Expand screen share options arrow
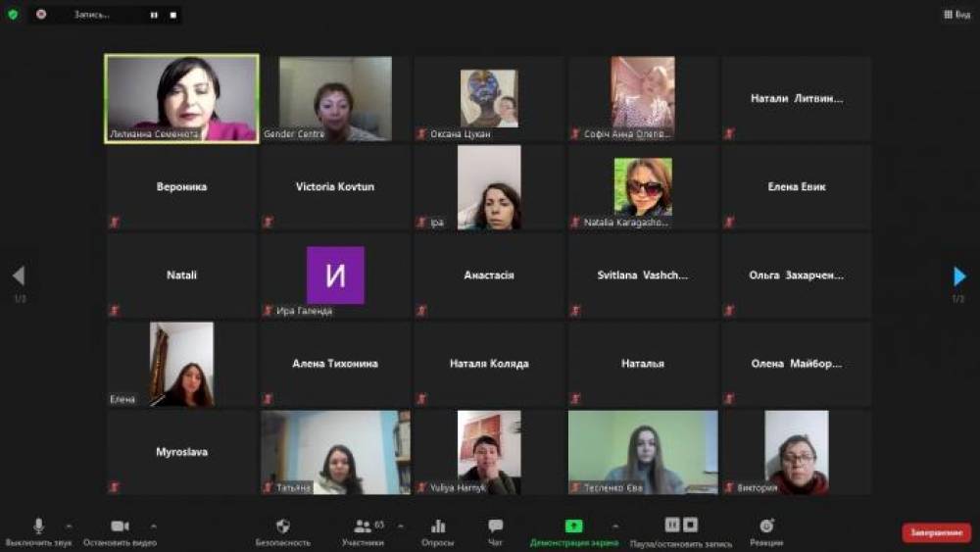This screenshot has height=552, width=980. tap(614, 526)
